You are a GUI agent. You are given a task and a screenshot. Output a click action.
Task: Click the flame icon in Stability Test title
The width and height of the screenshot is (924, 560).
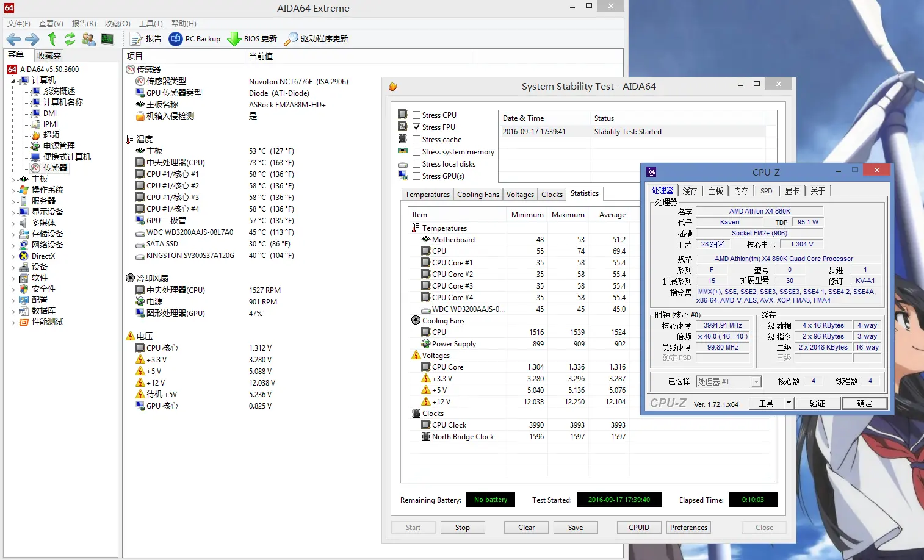point(393,86)
